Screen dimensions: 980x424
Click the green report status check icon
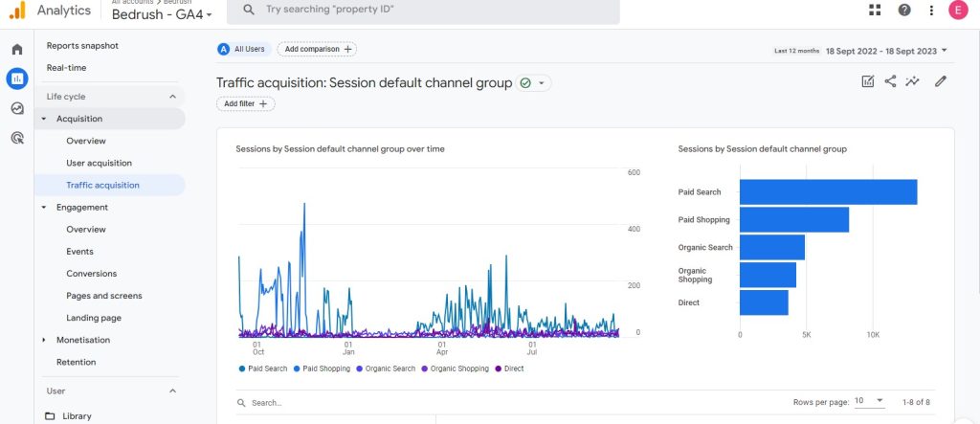click(525, 83)
